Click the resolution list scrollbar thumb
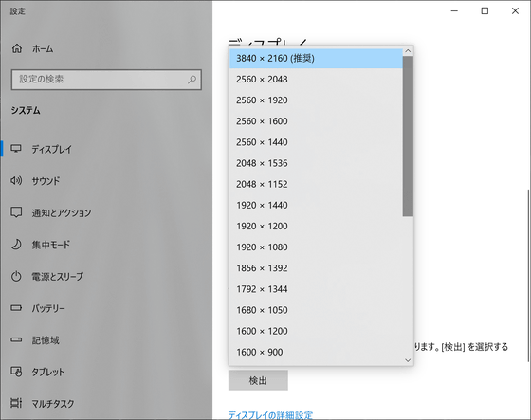Viewport: 531px width, 420px height. click(408, 137)
